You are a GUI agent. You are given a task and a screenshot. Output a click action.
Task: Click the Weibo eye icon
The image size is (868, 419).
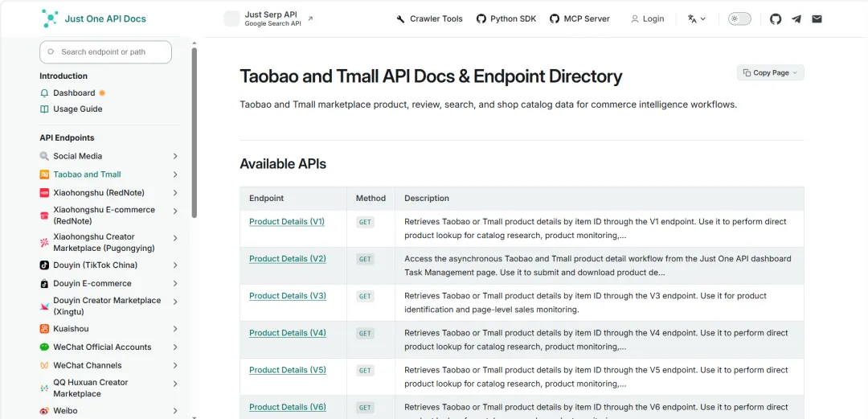point(44,411)
